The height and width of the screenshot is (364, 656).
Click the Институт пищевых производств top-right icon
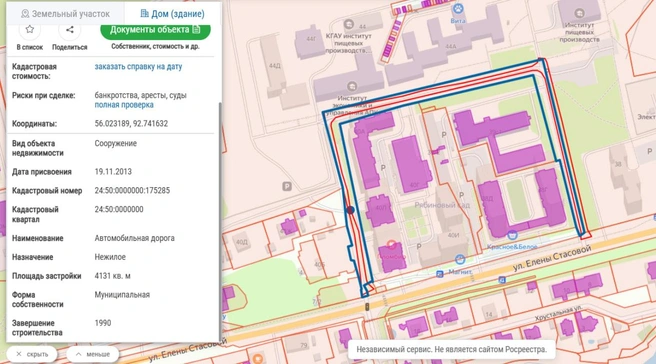point(579,13)
